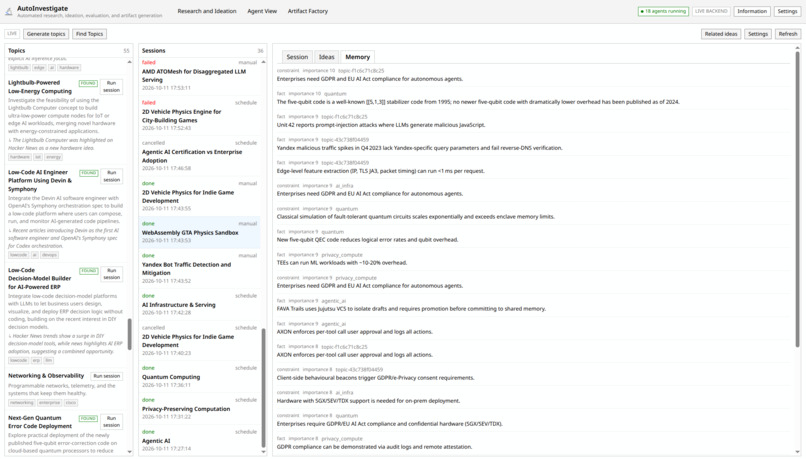Open Related ideas button

[721, 34]
